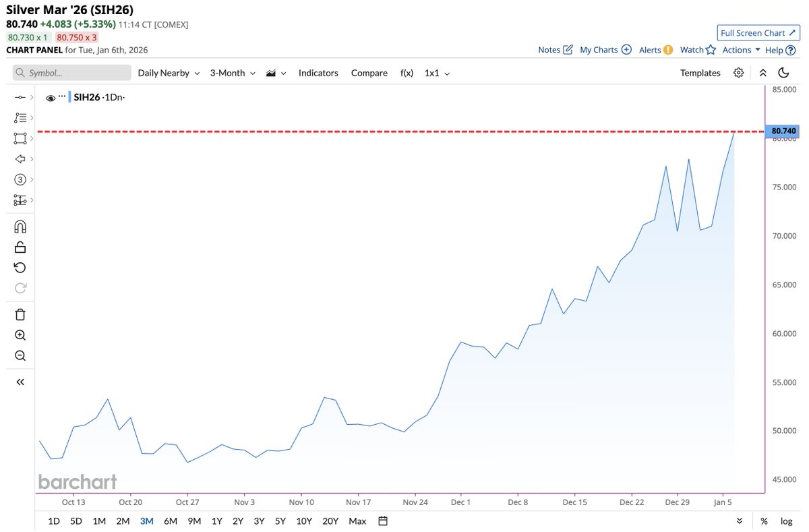Screen dimensions: 809x532
Task: Select the 1Y time range
Action: click(216, 521)
